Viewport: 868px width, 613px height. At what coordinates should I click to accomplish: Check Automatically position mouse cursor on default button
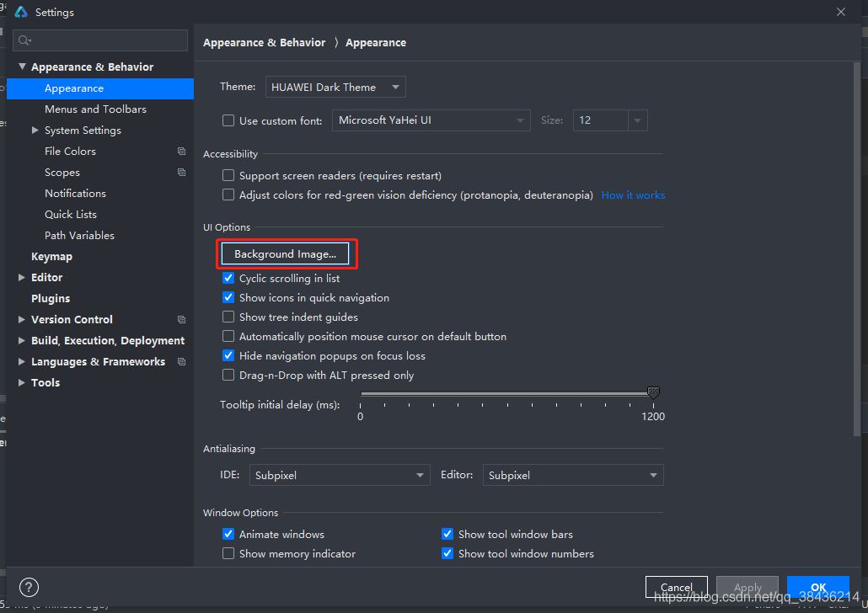tap(228, 336)
